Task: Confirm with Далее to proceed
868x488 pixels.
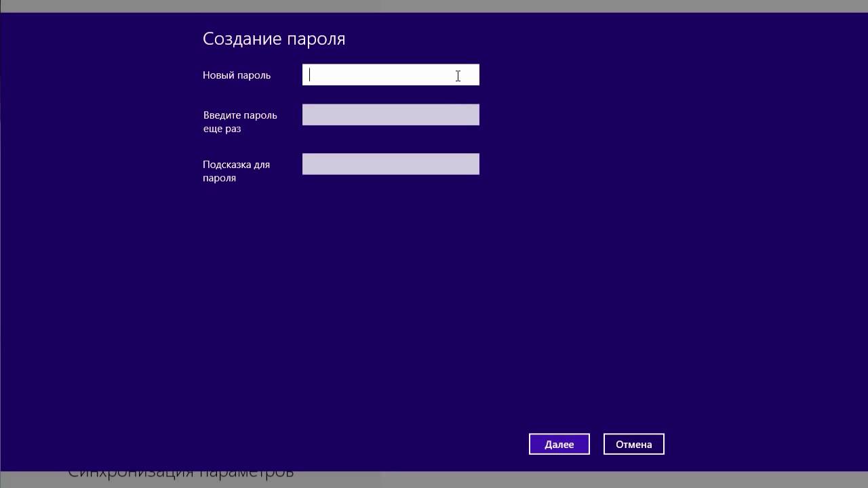Action: pos(559,444)
